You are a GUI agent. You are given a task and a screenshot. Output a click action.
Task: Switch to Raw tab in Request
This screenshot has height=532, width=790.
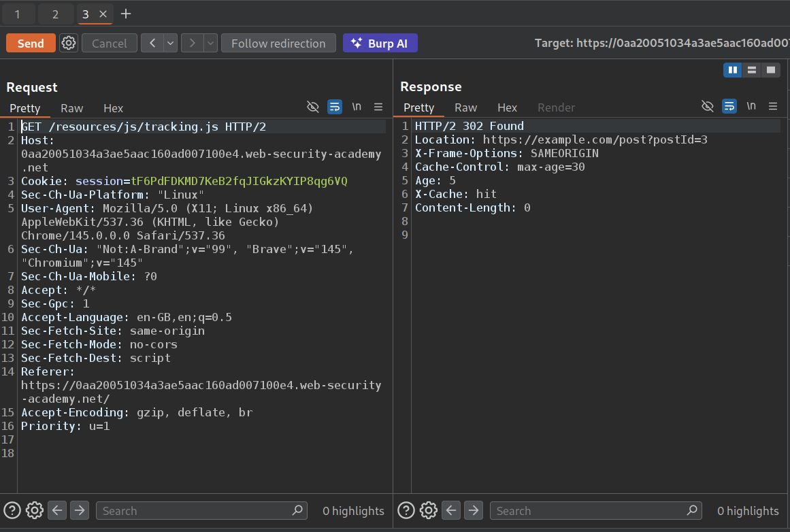pos(71,108)
